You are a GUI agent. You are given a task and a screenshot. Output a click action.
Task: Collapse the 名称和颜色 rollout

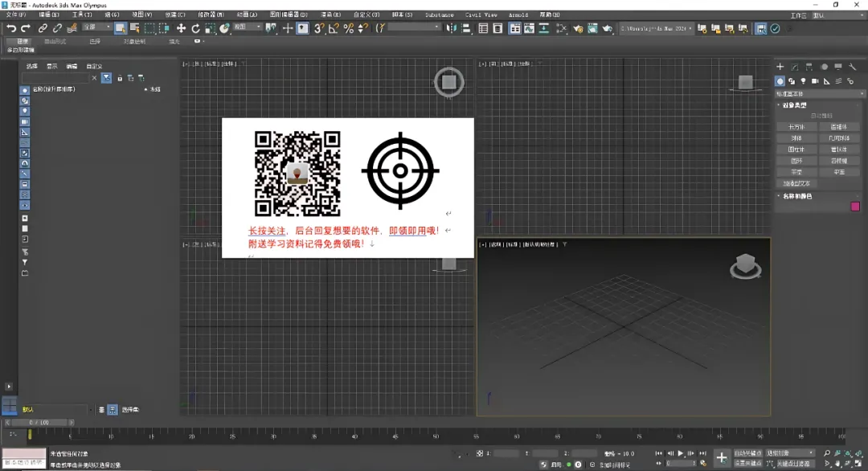796,196
